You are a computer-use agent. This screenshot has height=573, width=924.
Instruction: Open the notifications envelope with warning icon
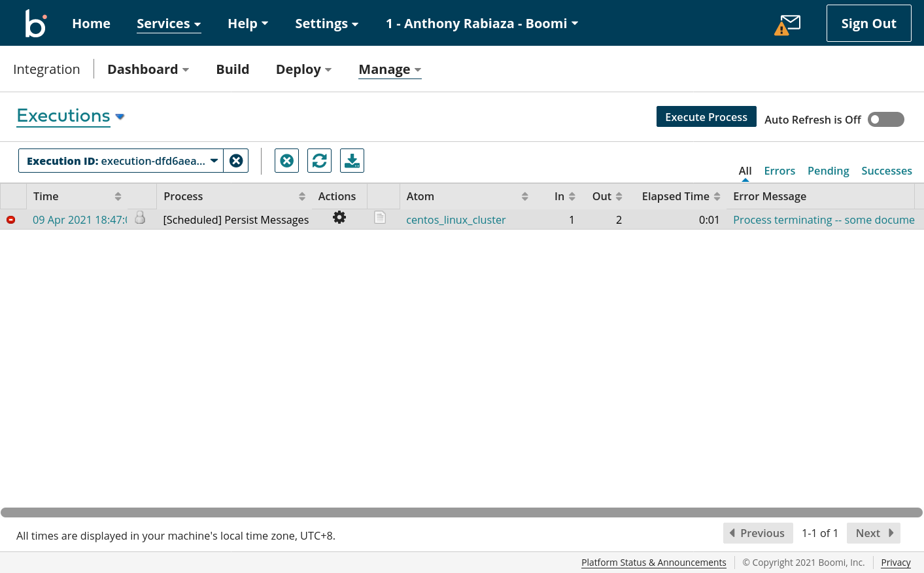coord(787,25)
